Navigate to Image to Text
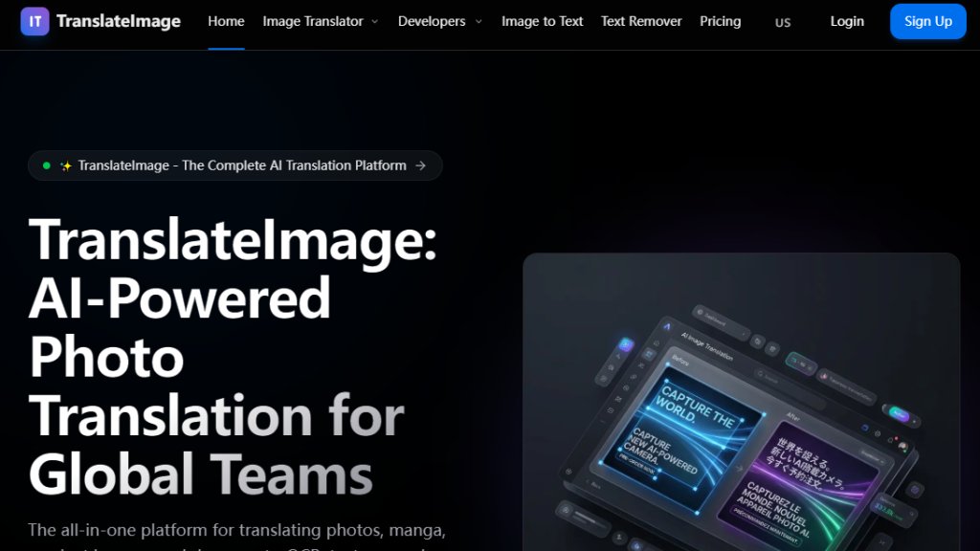 tap(543, 21)
